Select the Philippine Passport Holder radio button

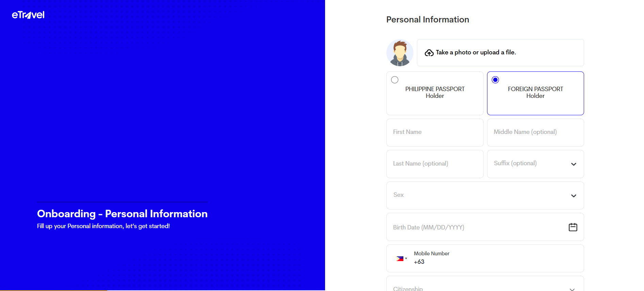coord(395,80)
